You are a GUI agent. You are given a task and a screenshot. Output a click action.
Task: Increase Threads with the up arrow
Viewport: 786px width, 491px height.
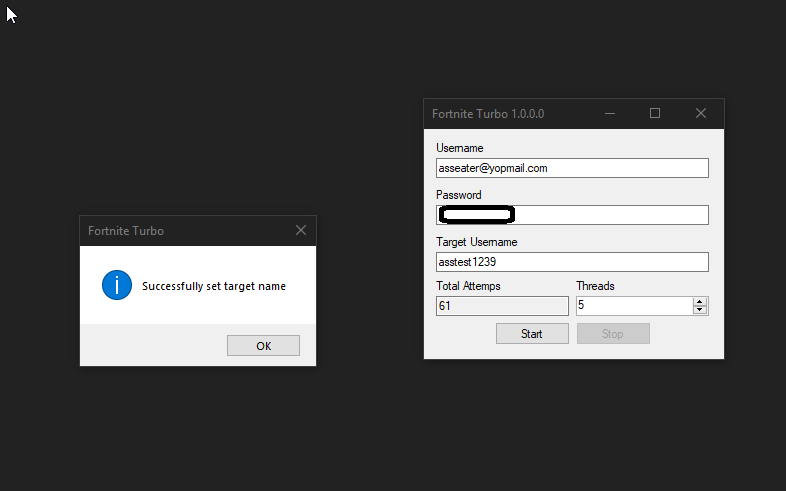700,302
